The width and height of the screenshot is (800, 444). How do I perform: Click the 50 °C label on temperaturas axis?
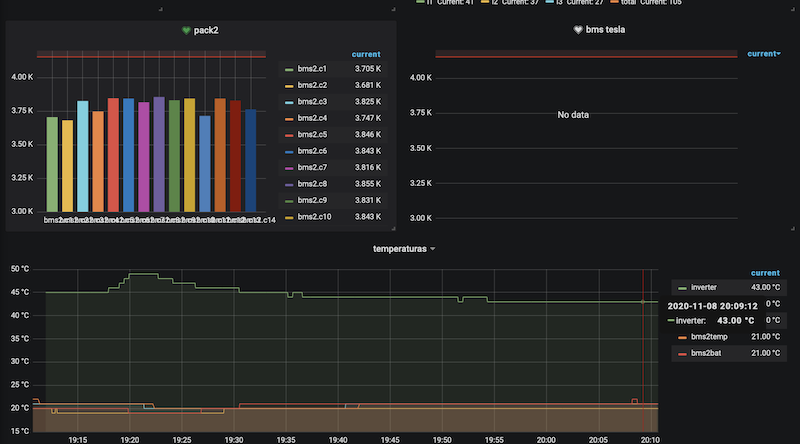coord(20,269)
